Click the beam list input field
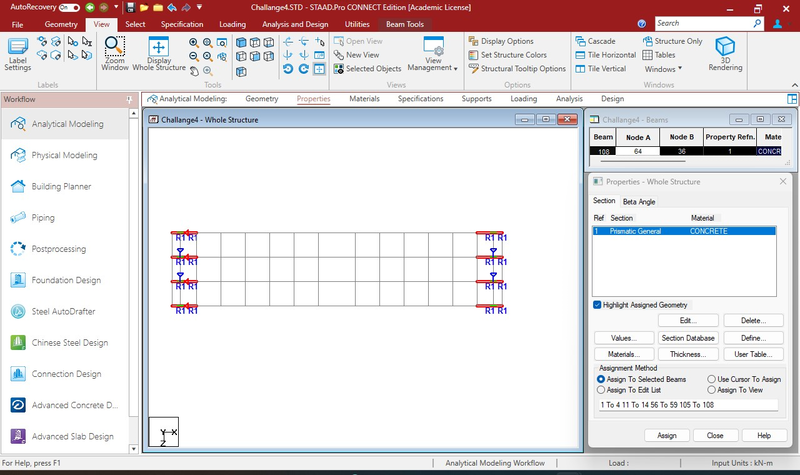800x475 pixels. (686, 405)
